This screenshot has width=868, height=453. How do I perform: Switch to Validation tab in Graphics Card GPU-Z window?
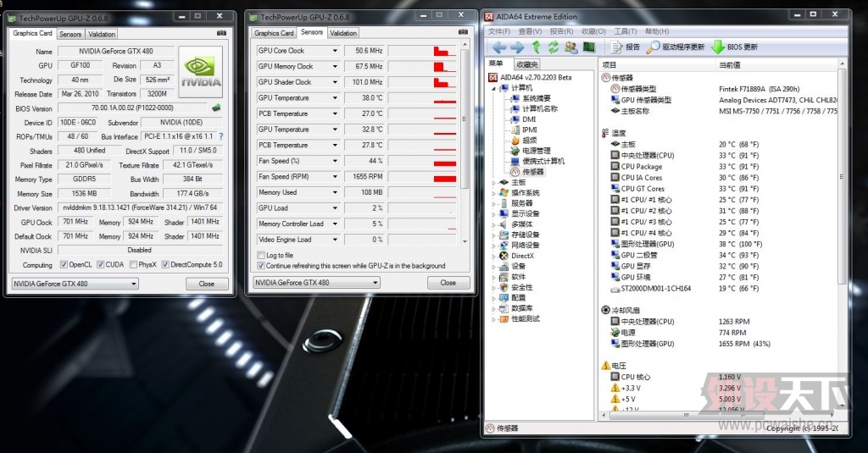tap(102, 35)
